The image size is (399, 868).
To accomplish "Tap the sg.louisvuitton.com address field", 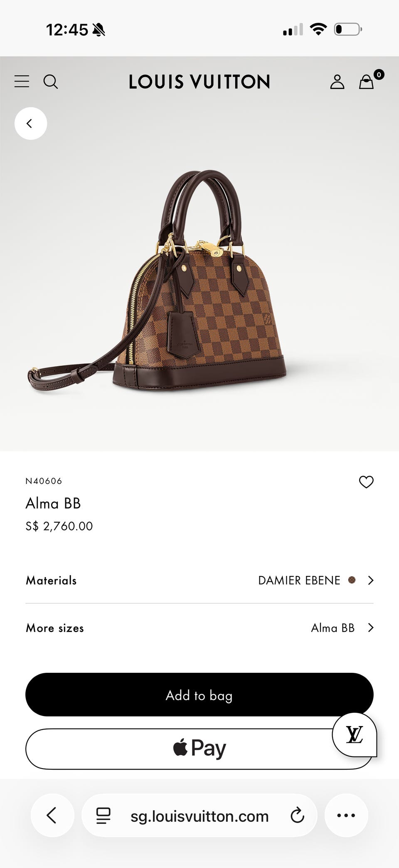I will 199,815.
